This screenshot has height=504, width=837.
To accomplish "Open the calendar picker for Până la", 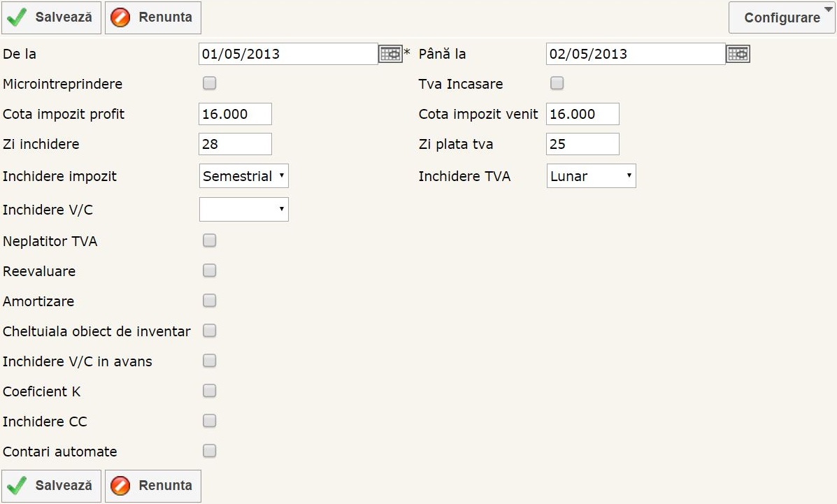I will [738, 54].
